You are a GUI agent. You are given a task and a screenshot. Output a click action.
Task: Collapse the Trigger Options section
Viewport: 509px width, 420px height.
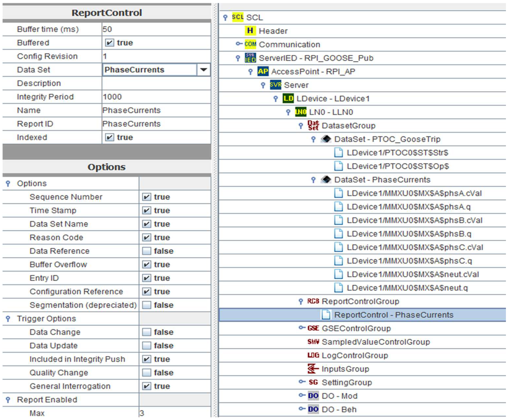[x=8, y=319]
